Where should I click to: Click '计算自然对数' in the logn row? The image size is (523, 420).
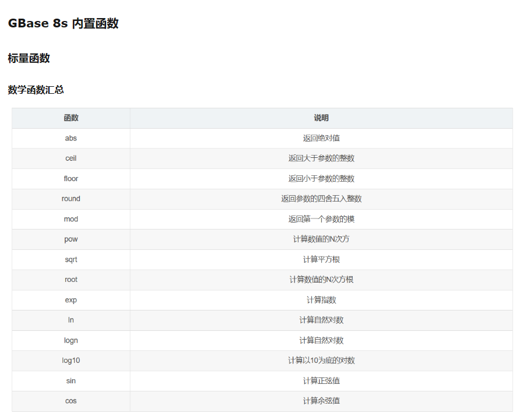321,340
